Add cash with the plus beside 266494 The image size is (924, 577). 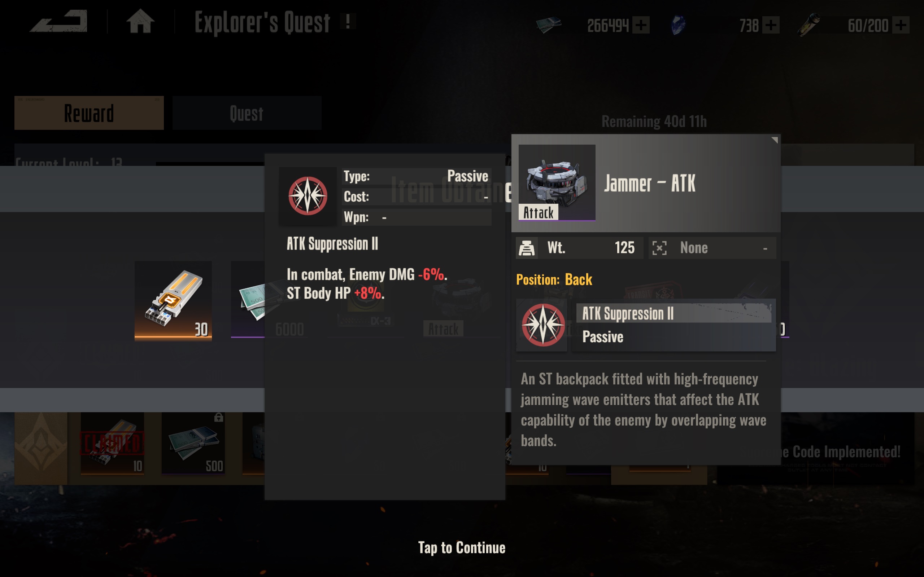[x=641, y=26]
